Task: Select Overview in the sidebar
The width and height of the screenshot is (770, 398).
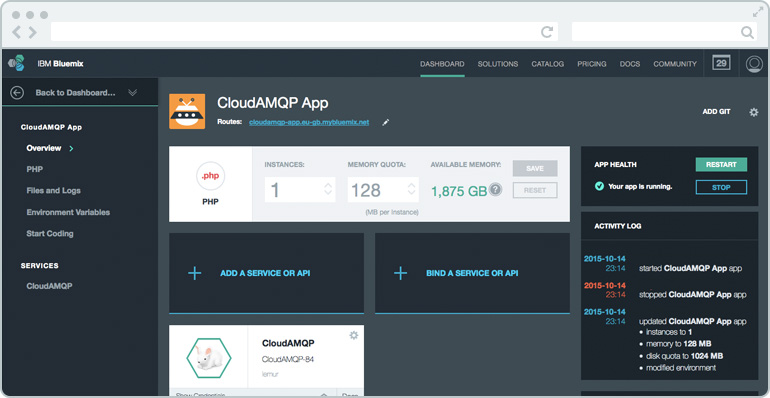Action: pos(44,148)
